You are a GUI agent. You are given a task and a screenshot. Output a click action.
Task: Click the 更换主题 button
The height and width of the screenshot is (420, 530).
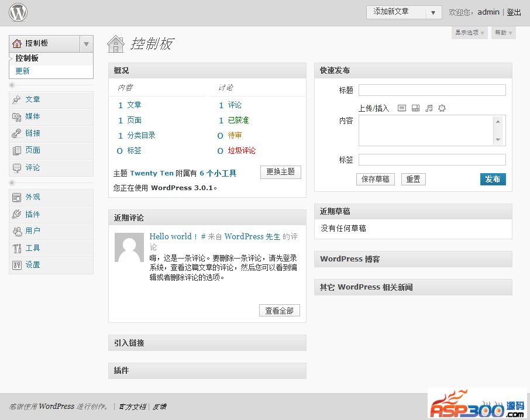pyautogui.click(x=281, y=172)
